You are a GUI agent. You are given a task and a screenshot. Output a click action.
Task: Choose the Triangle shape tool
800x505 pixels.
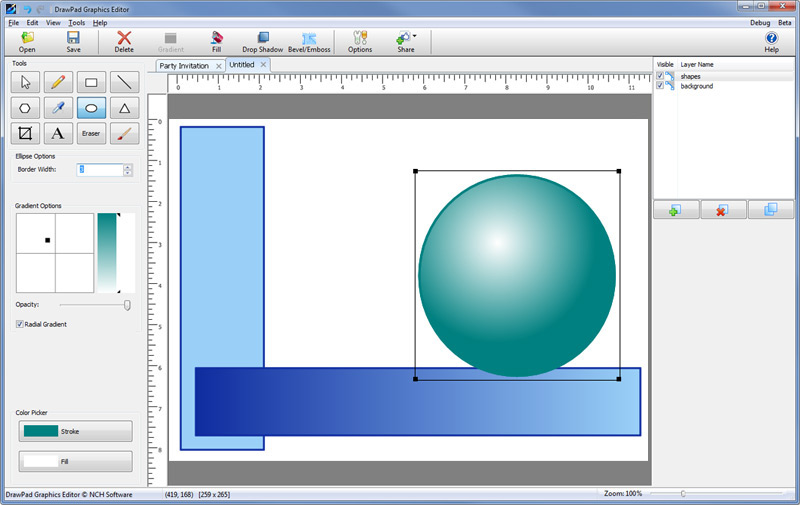(x=124, y=108)
